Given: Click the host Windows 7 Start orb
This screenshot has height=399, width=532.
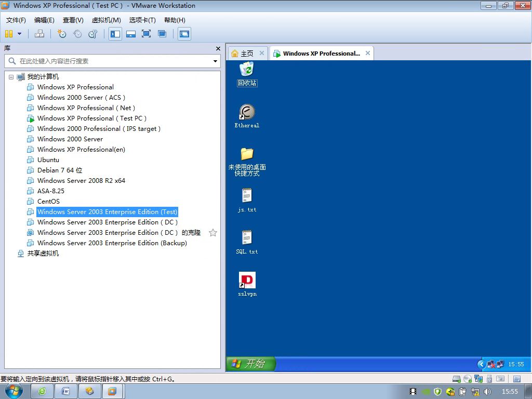Looking at the screenshot, I should [14, 391].
